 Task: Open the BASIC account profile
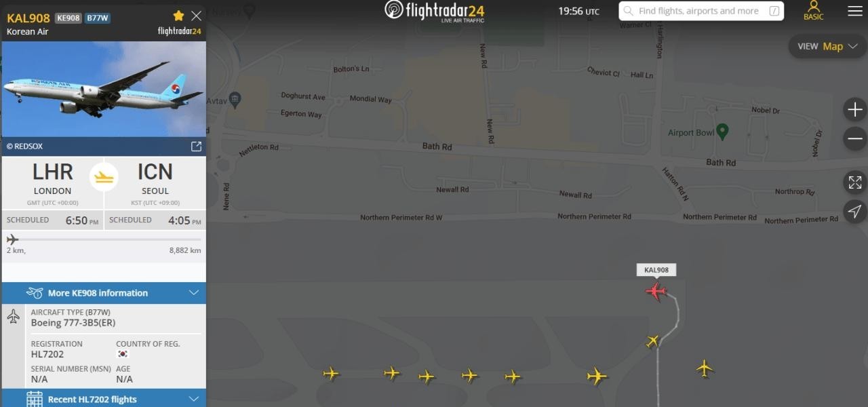click(x=813, y=11)
